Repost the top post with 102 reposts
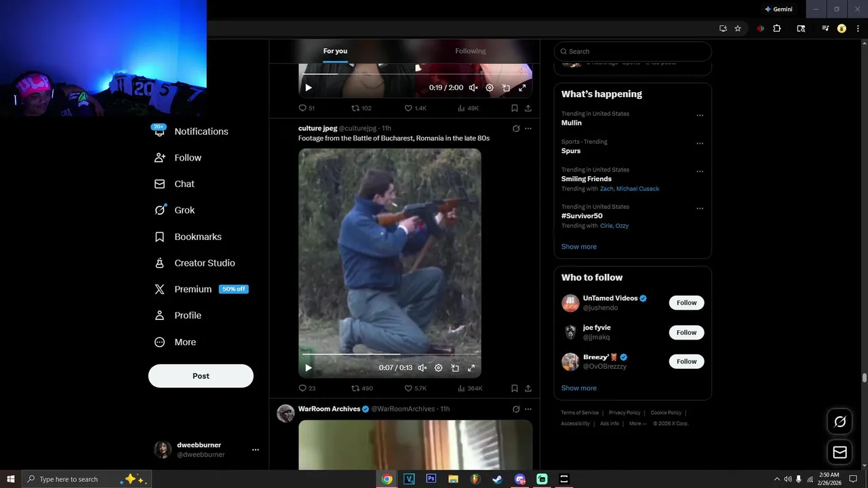 coord(361,108)
